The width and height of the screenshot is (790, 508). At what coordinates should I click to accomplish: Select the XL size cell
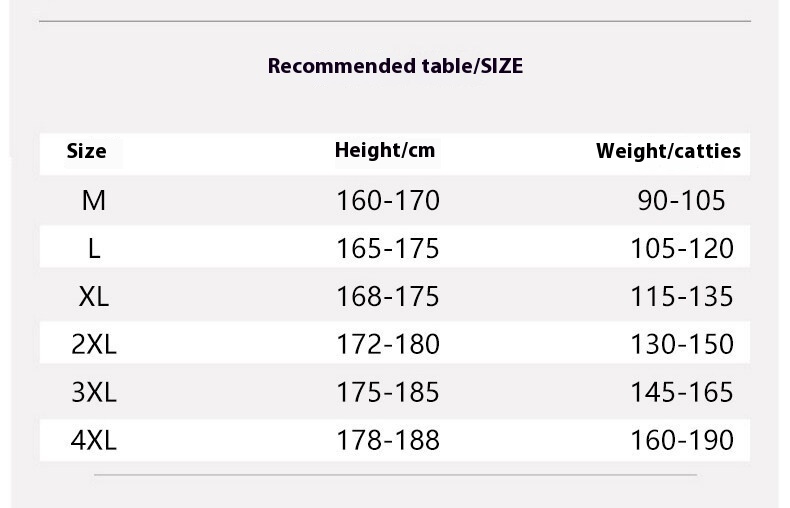tap(93, 296)
